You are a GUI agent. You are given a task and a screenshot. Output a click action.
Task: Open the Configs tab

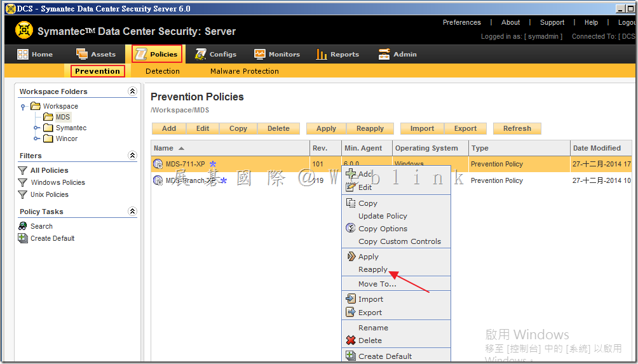click(215, 54)
